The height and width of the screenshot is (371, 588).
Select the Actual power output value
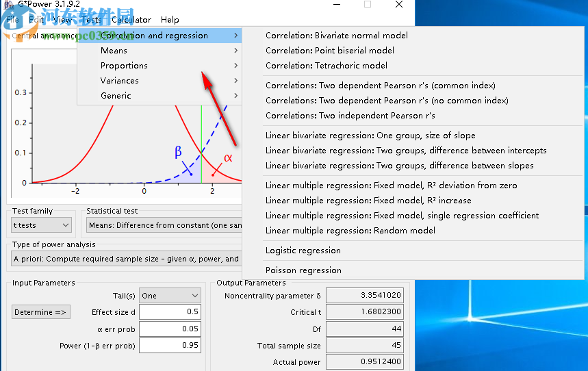[x=364, y=361]
